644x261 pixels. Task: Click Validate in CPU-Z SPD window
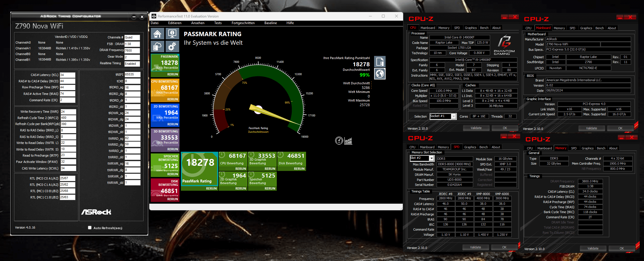[x=475, y=247]
